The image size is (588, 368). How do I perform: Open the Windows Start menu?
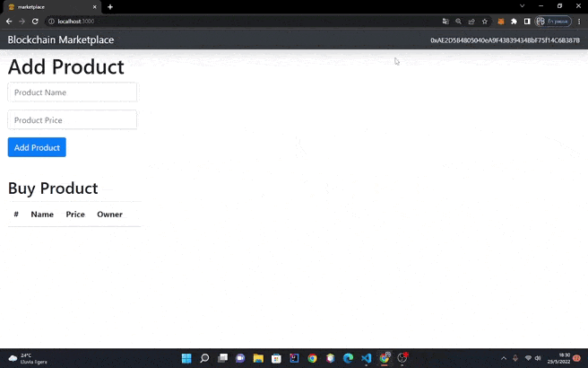186,358
